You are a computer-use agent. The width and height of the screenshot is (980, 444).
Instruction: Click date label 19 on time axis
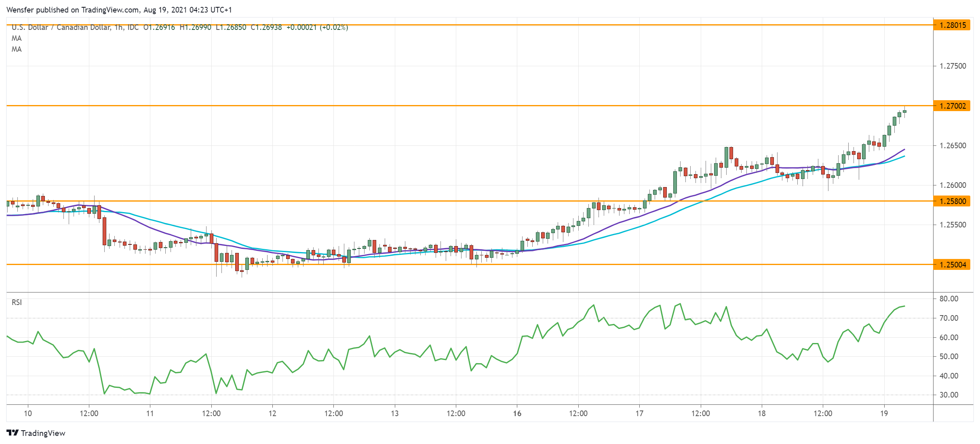coord(884,413)
